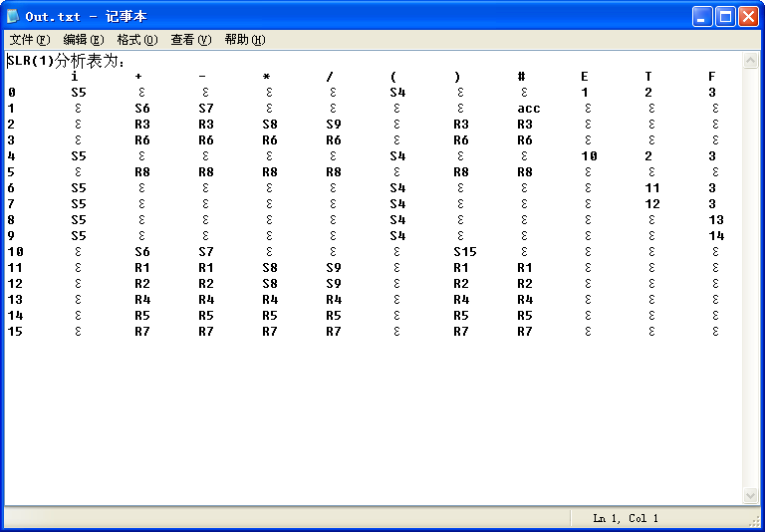Viewport: 765px width, 532px height.
Task: Click column header 'i'
Action: [x=74, y=76]
